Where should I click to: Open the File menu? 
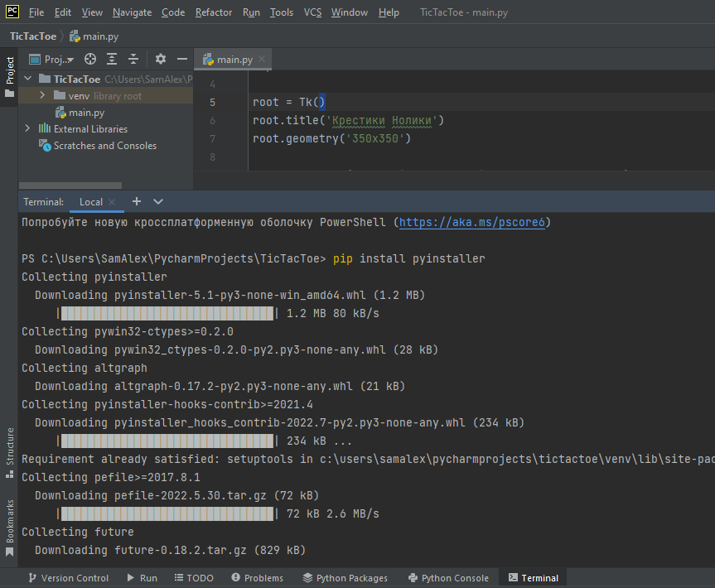coord(36,12)
